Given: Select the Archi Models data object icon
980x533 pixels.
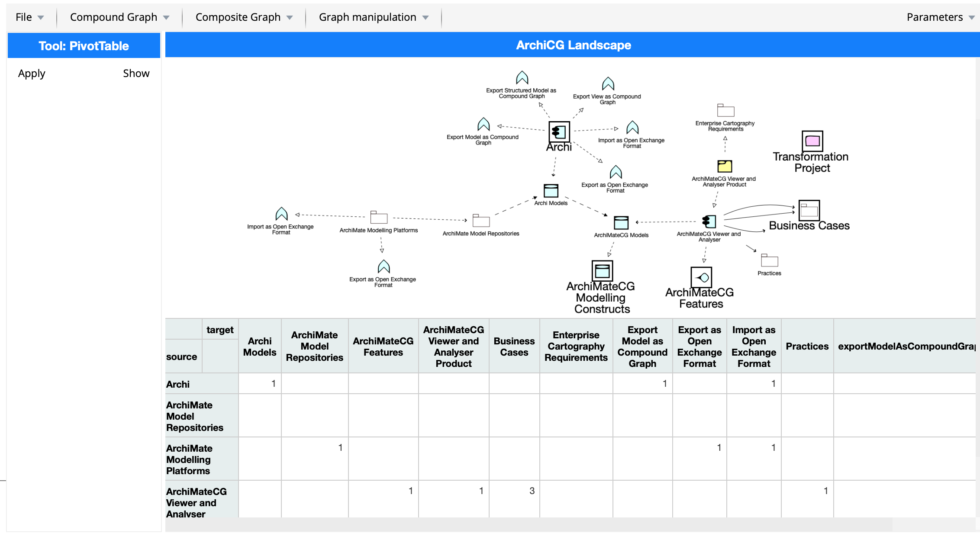Looking at the screenshot, I should (551, 191).
